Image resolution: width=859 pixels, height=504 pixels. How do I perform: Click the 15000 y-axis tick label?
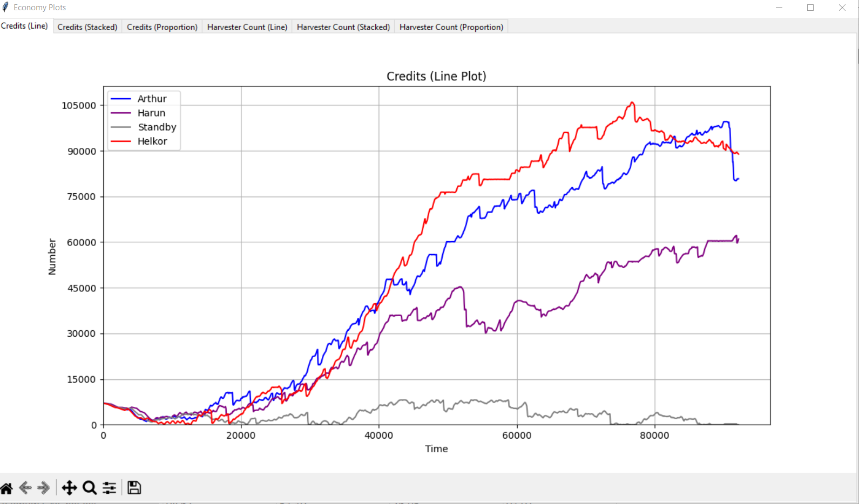click(82, 379)
